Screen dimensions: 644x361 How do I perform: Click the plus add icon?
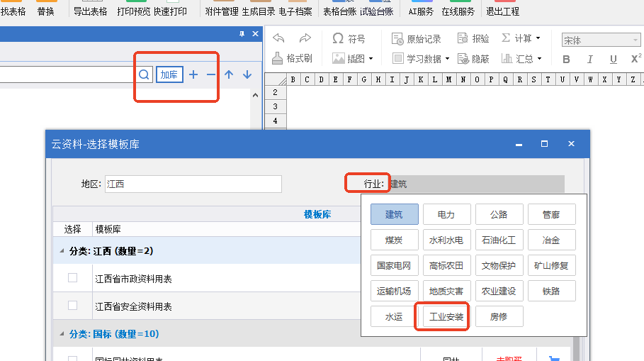pyautogui.click(x=193, y=74)
